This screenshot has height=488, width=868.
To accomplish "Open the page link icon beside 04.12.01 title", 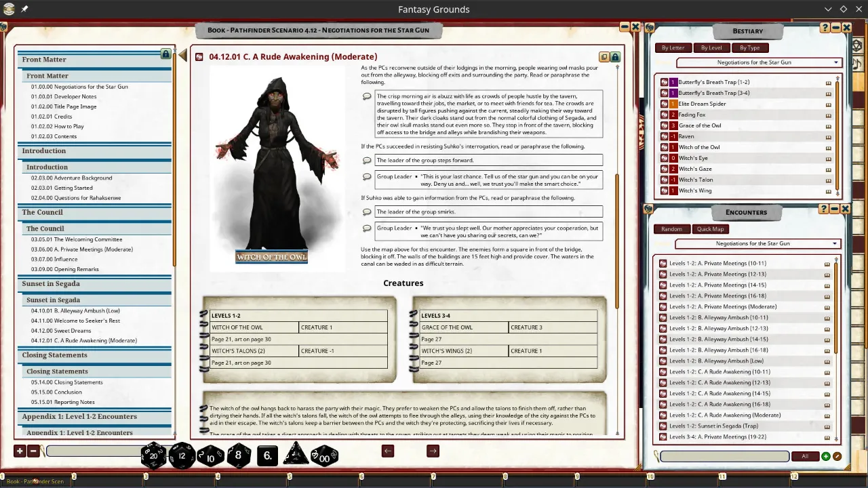I will point(199,57).
